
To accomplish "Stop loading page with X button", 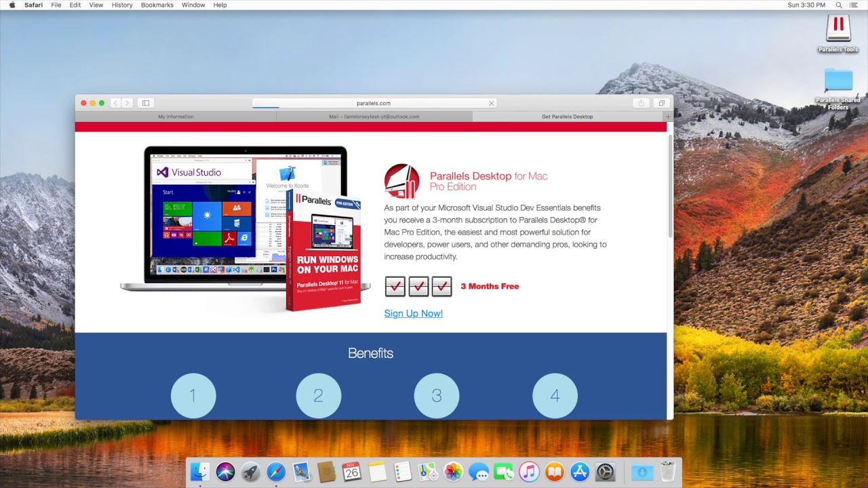I will pyautogui.click(x=492, y=103).
